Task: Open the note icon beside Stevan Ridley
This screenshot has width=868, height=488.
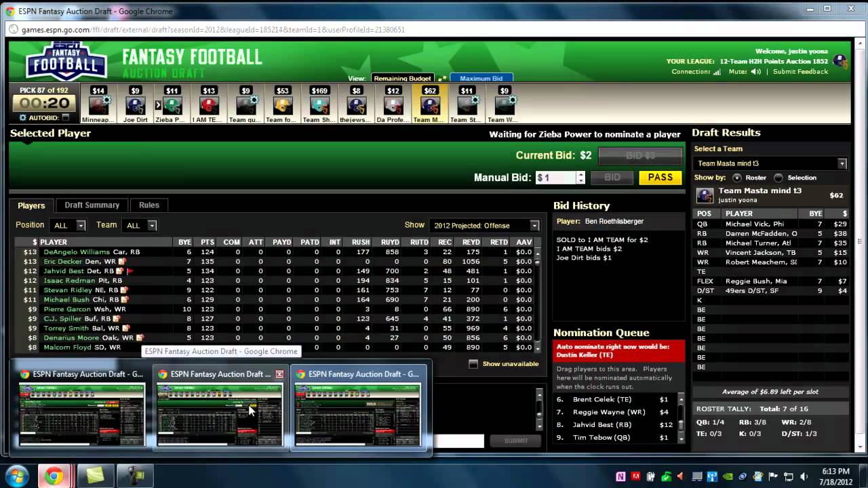Action: pos(124,290)
